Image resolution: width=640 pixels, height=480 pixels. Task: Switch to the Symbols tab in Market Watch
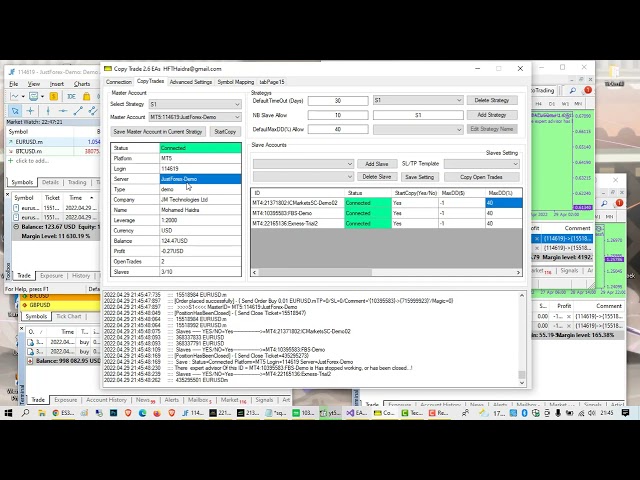[22, 182]
